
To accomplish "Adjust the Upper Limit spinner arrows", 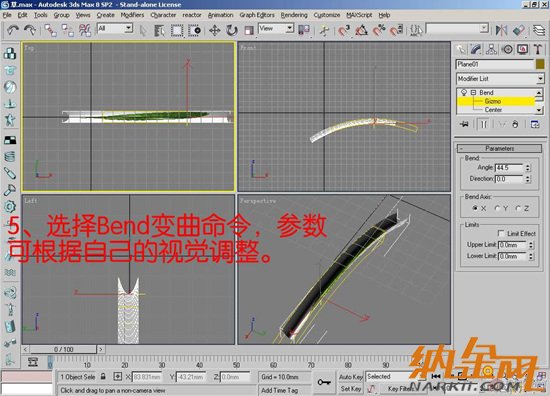I will pyautogui.click(x=531, y=245).
